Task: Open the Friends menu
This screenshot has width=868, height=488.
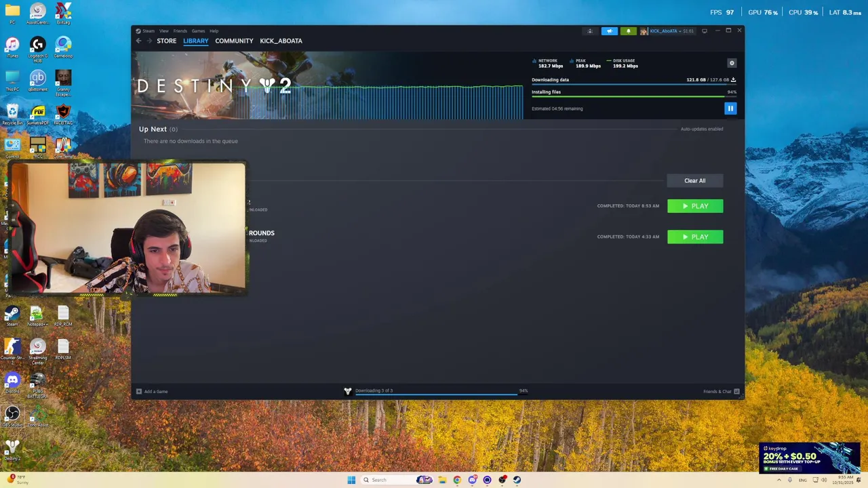Action: tap(180, 31)
